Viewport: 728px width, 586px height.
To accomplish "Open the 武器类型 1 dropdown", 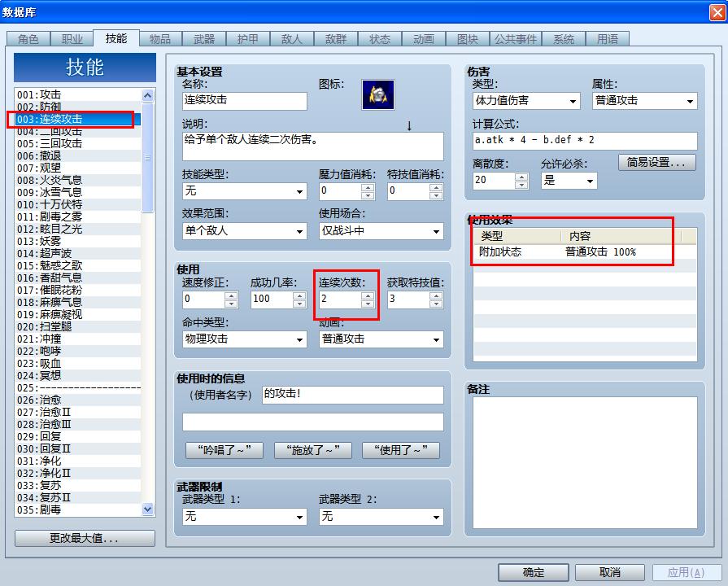I will [x=245, y=517].
